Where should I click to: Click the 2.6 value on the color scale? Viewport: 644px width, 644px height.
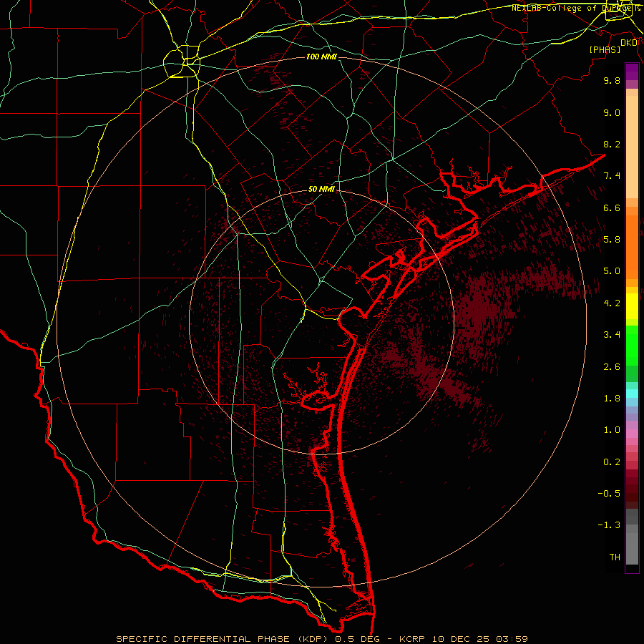(612, 367)
